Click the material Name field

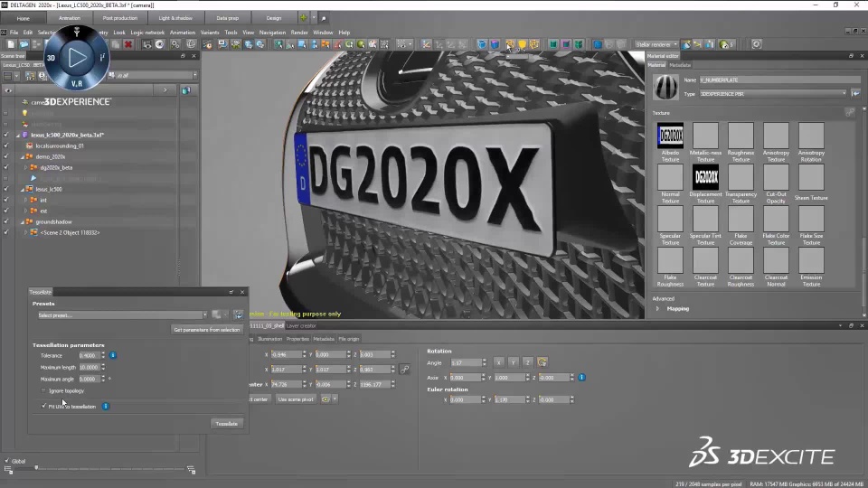click(x=779, y=80)
